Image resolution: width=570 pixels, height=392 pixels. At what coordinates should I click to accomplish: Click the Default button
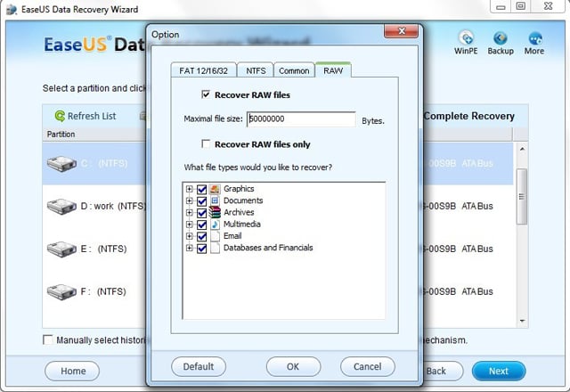click(x=199, y=366)
